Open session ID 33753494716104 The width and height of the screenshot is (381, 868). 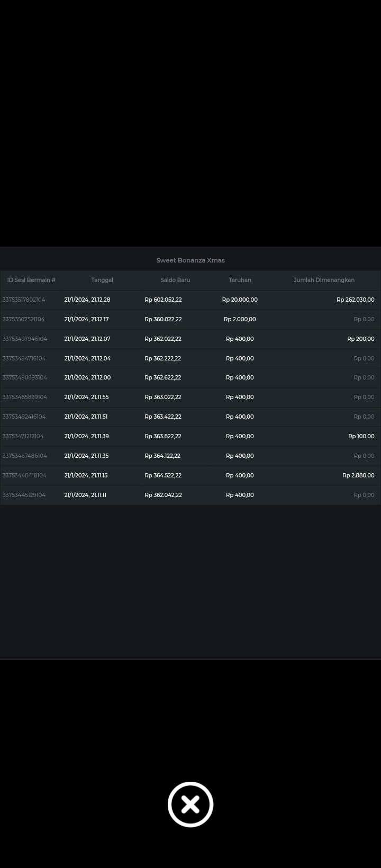click(x=24, y=358)
